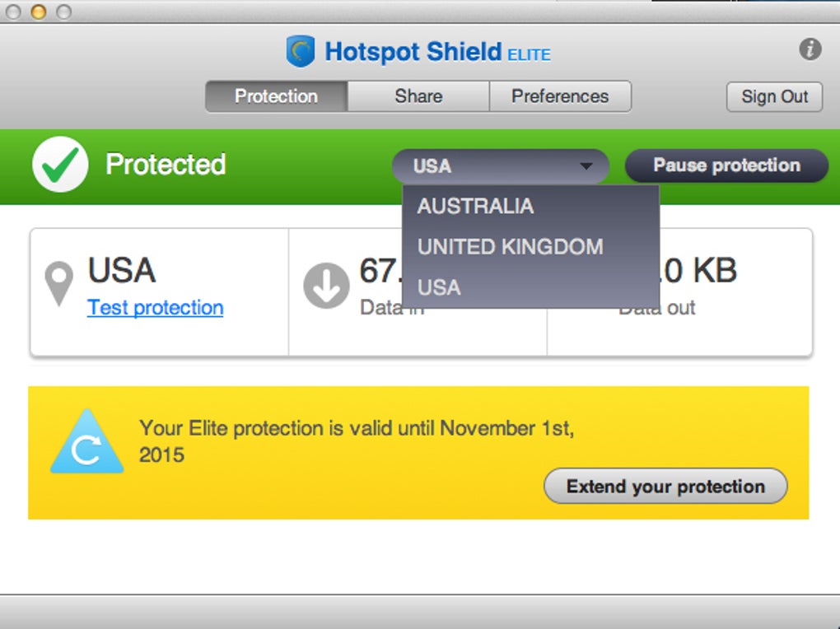Click the Test protection link
The height and width of the screenshot is (629, 840).
click(x=156, y=308)
